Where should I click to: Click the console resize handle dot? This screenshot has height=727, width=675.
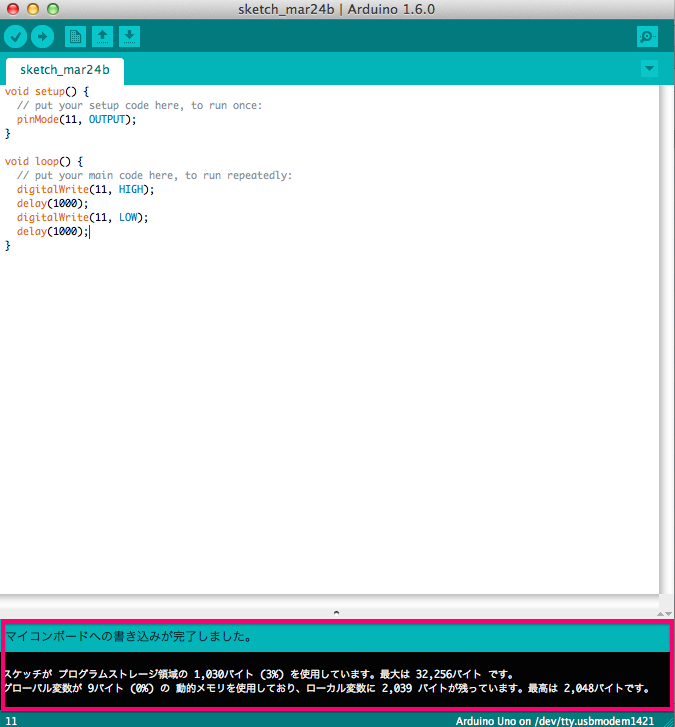click(x=337, y=612)
